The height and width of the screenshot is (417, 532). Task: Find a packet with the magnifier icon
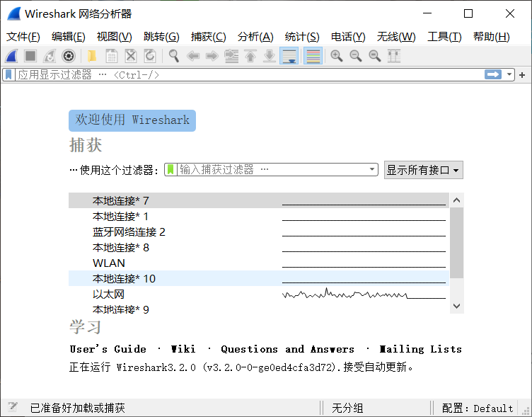click(174, 56)
